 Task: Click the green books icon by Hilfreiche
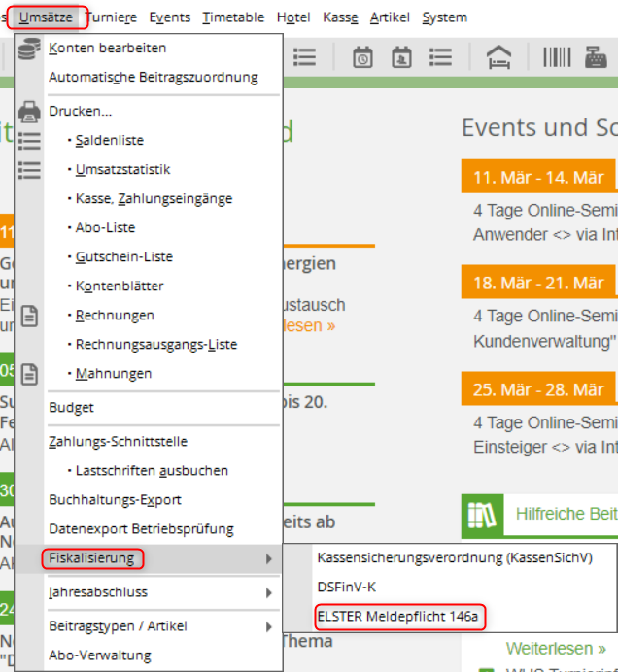click(x=481, y=514)
